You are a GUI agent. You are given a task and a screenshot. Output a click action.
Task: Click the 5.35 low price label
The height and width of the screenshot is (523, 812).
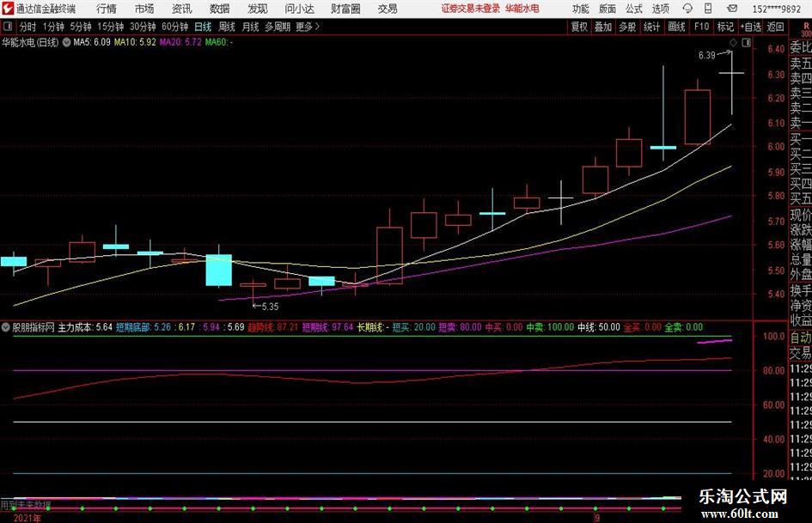coord(270,307)
